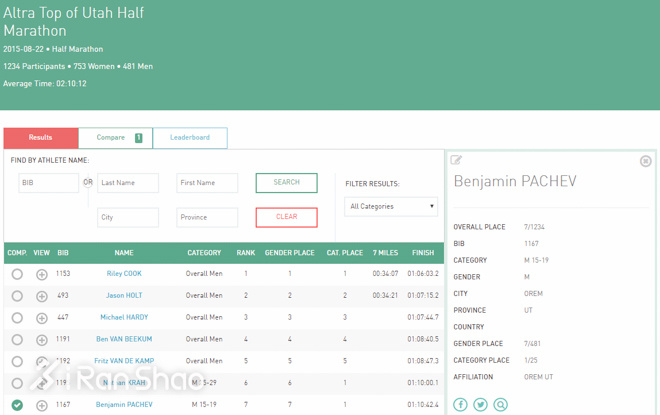Click the edit icon in athlete panel
The height and width of the screenshot is (415, 660).
pos(456,160)
